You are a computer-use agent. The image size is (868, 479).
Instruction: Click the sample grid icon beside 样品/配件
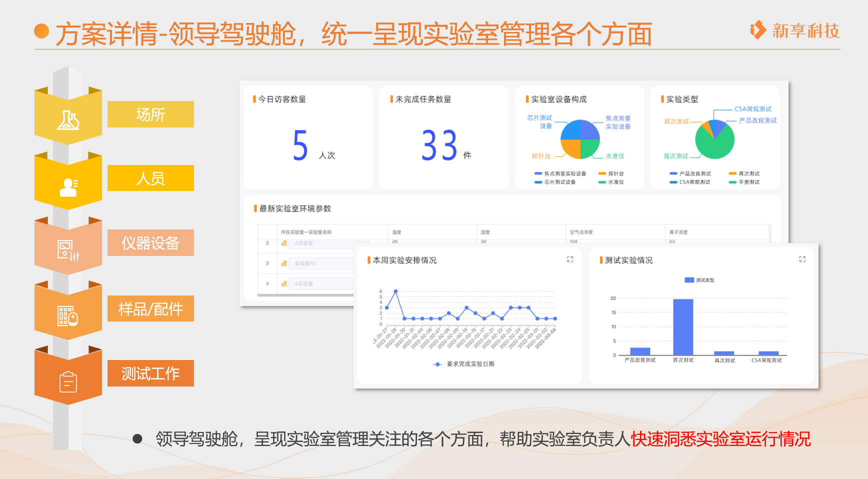(68, 316)
